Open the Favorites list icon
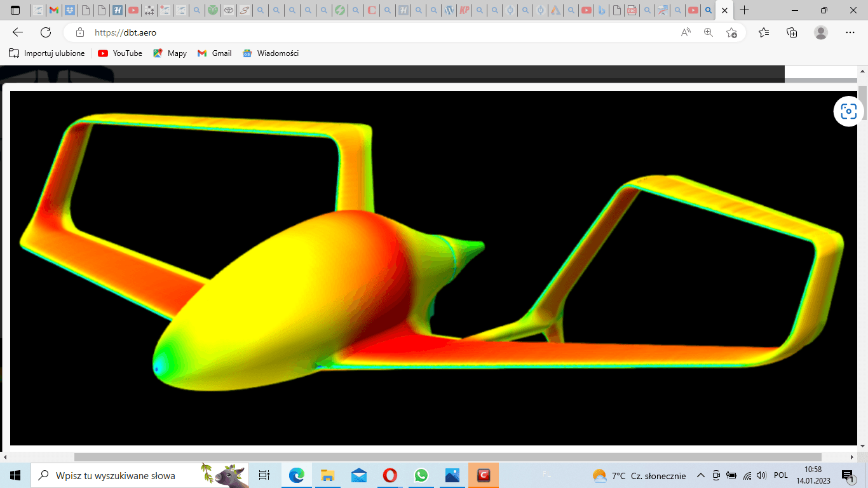The width and height of the screenshot is (868, 488). point(764,32)
